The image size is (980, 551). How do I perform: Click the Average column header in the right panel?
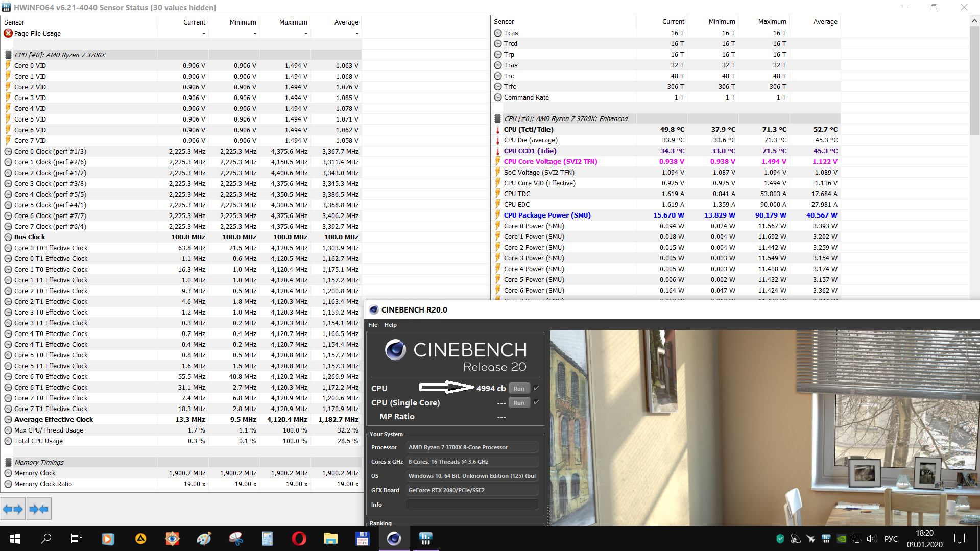[815, 22]
